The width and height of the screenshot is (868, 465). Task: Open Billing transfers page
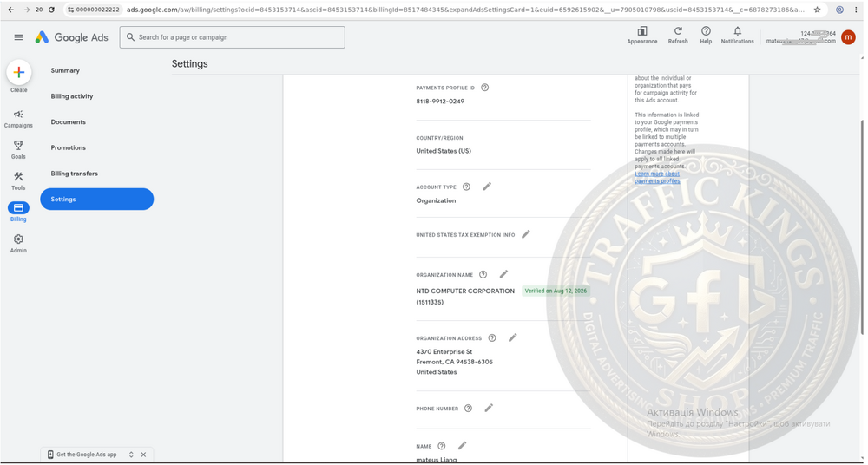74,174
